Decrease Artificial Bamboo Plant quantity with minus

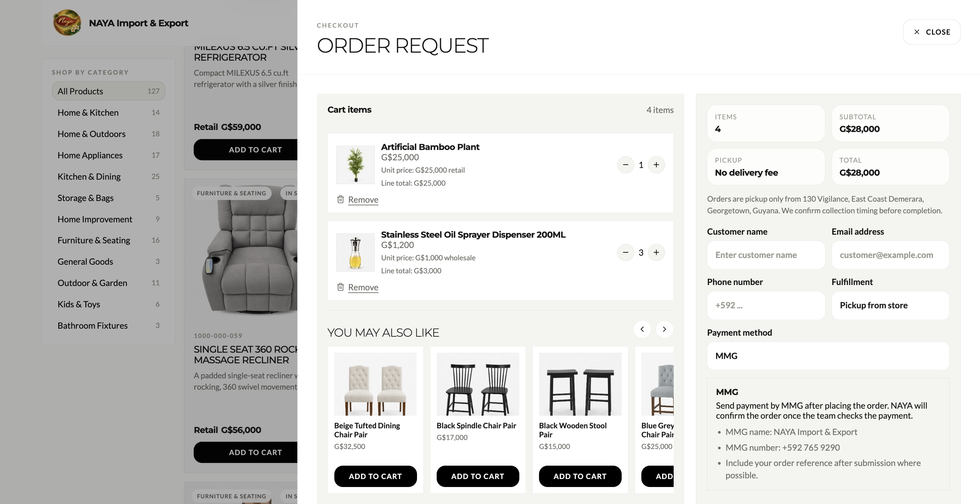625,165
